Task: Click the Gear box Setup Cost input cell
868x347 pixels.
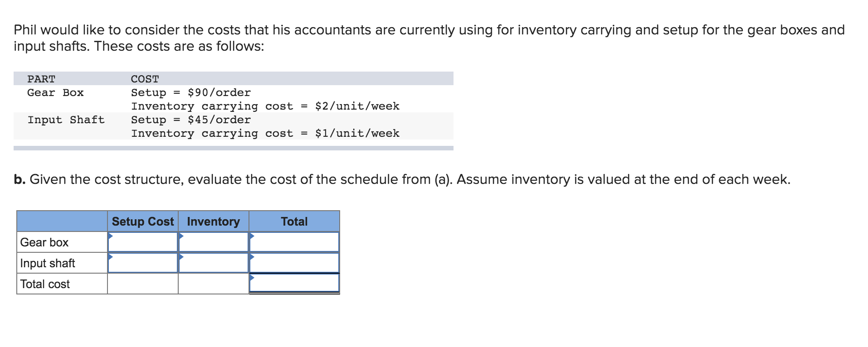Action: (143, 242)
